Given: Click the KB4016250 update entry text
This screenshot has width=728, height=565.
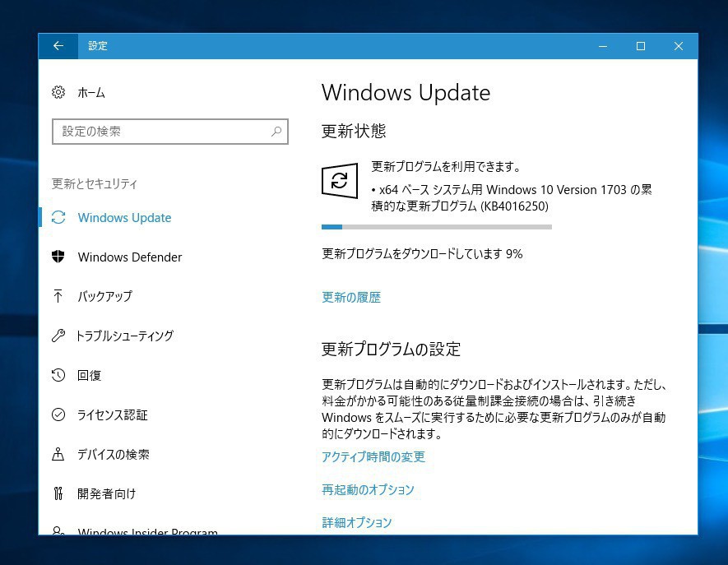Looking at the screenshot, I should point(511,197).
